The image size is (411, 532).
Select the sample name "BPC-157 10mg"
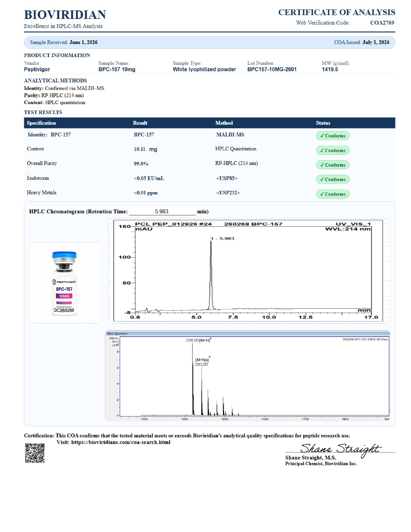coord(117,69)
